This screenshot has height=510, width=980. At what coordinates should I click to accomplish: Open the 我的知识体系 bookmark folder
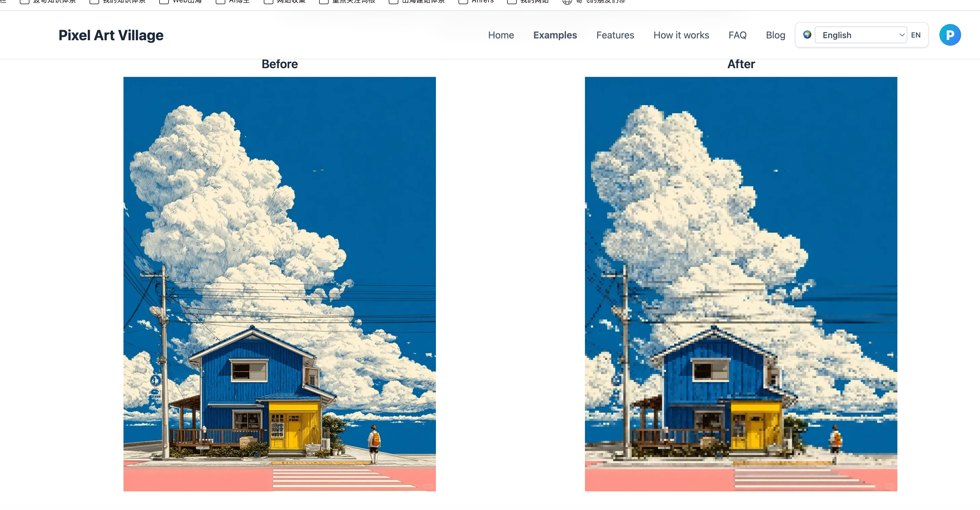point(117,2)
